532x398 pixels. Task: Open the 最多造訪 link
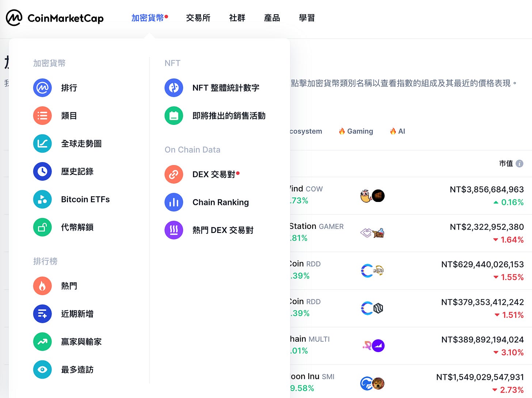coord(77,370)
